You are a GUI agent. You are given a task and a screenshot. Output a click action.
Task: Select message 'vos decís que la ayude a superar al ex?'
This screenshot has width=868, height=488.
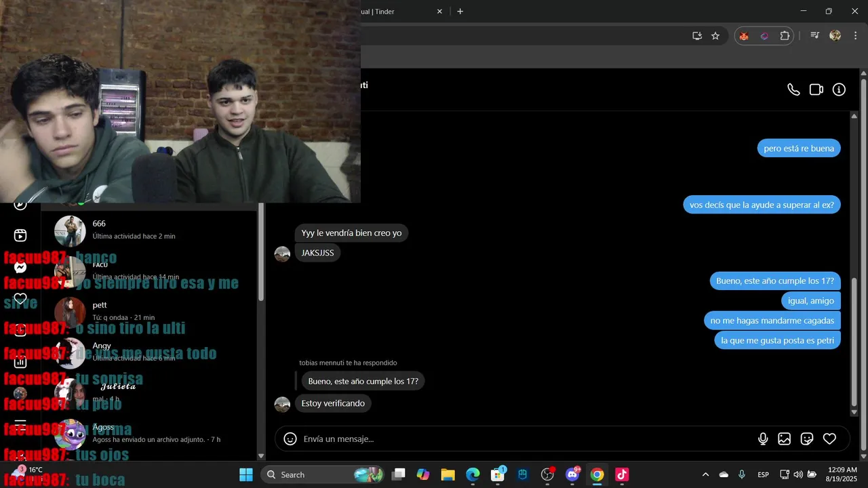tap(762, 205)
